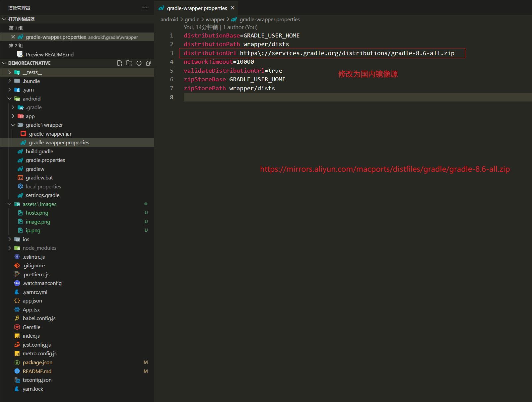Viewport: 532px width, 402px height.
Task: Click the metro.config.js JS icon
Action: coord(17,354)
